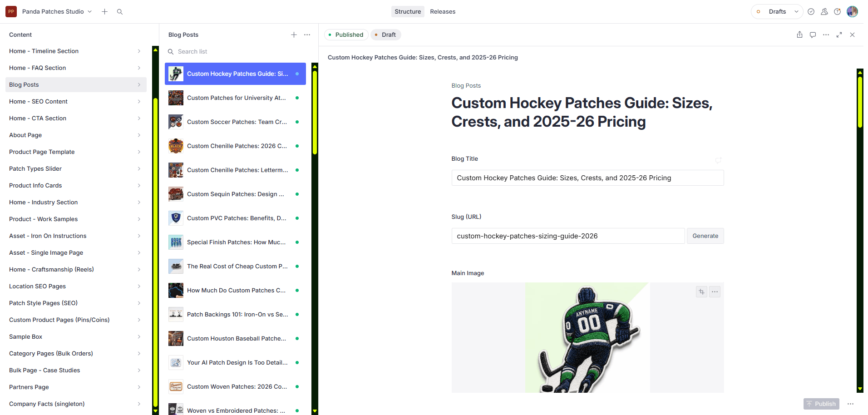Screen dimensions: 868x415
Task: Open the Main Image three-dot options menu
Action: tap(715, 291)
